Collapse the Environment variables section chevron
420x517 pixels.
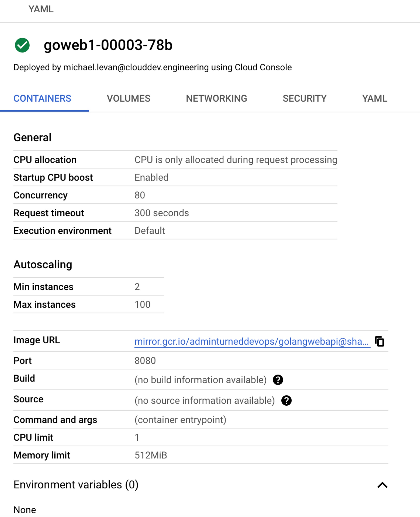[382, 485]
